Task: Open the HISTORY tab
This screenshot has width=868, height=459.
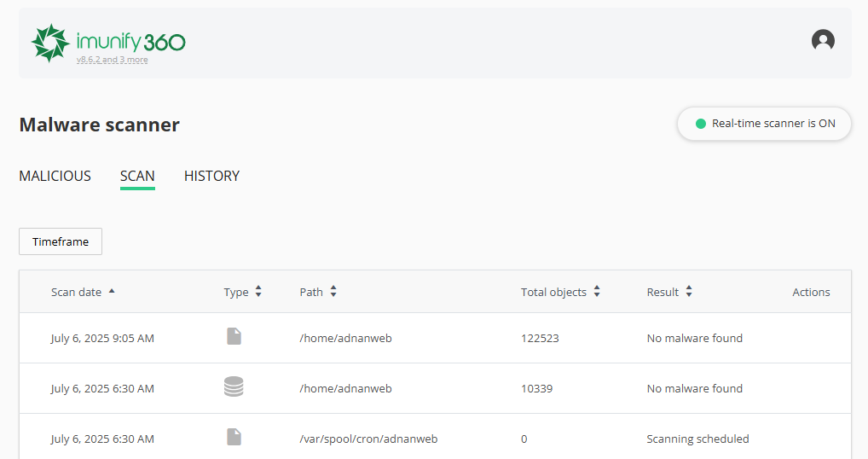Action: [x=211, y=176]
